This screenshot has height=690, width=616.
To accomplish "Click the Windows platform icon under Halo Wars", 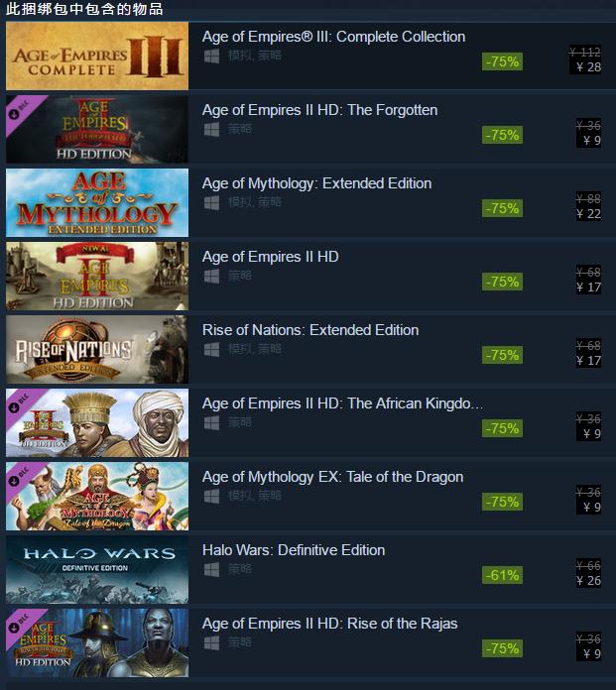I will point(212,569).
